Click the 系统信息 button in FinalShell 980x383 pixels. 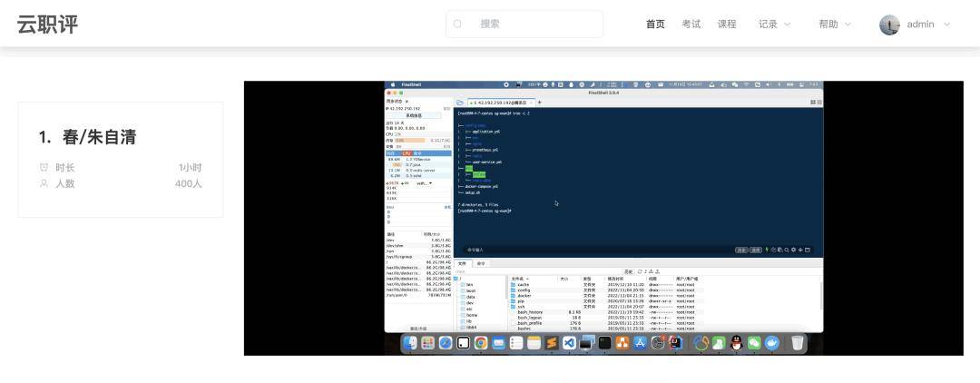pos(414,115)
